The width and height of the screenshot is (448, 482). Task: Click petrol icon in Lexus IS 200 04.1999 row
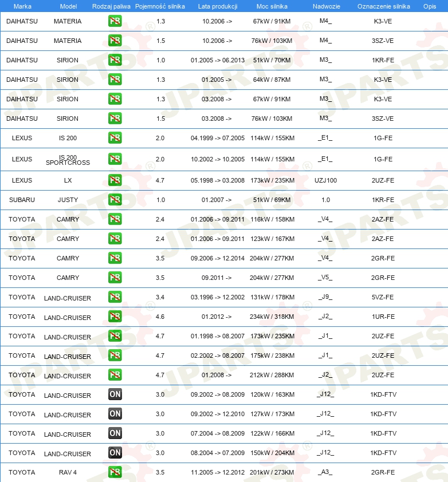pyautogui.click(x=115, y=138)
